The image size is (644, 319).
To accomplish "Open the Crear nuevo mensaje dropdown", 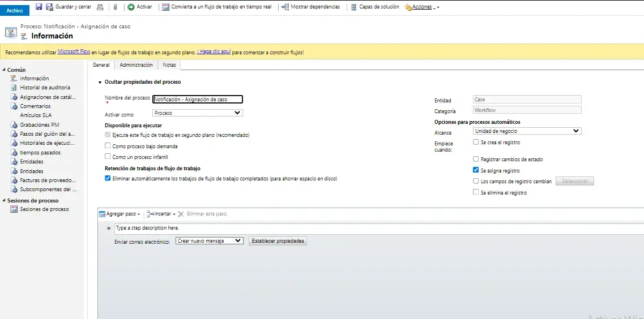I will click(209, 241).
